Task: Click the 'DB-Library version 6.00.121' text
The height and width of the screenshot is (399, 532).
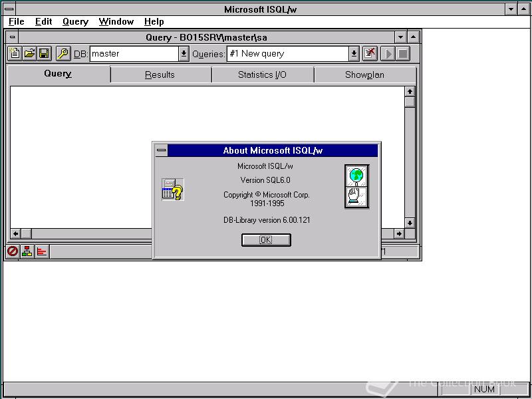Action: click(x=267, y=220)
